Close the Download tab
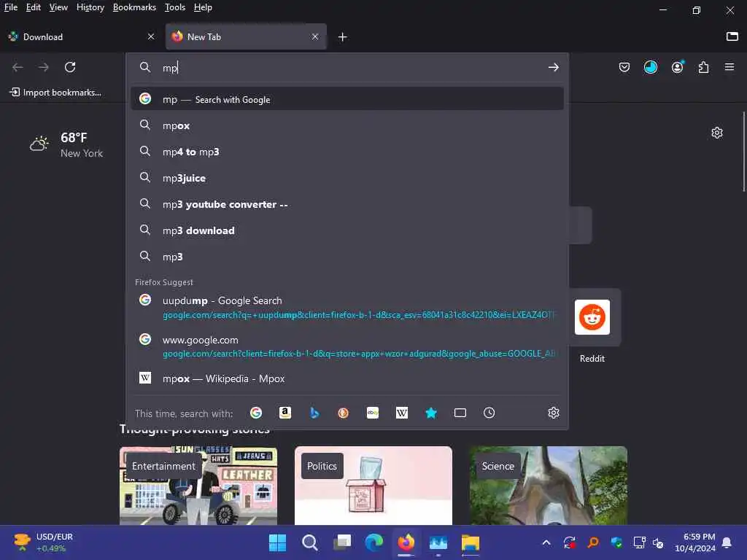This screenshot has width=747, height=560. 151,36
